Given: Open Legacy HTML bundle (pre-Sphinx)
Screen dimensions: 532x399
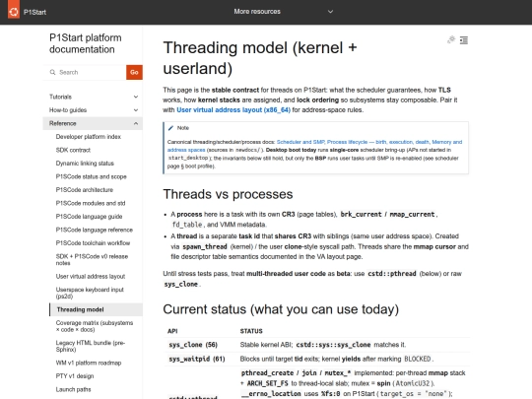Looking at the screenshot, I should (x=91, y=346).
